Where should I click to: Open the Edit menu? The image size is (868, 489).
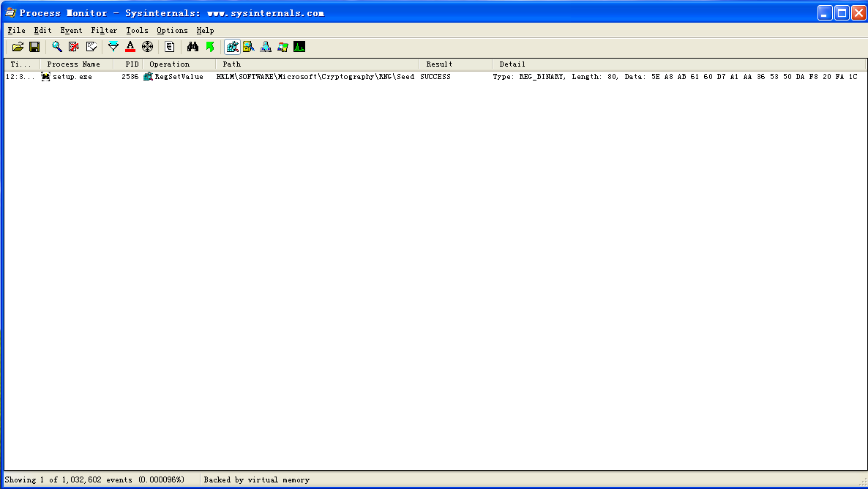(42, 31)
